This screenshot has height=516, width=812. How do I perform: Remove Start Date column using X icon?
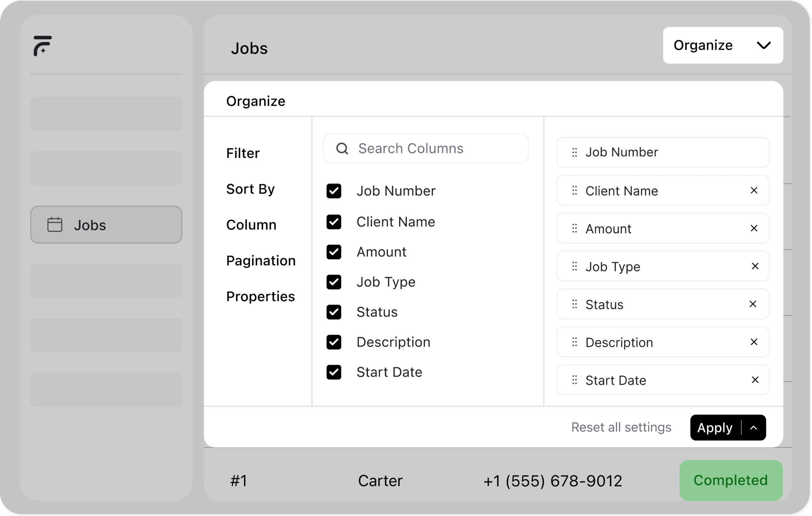tap(755, 380)
